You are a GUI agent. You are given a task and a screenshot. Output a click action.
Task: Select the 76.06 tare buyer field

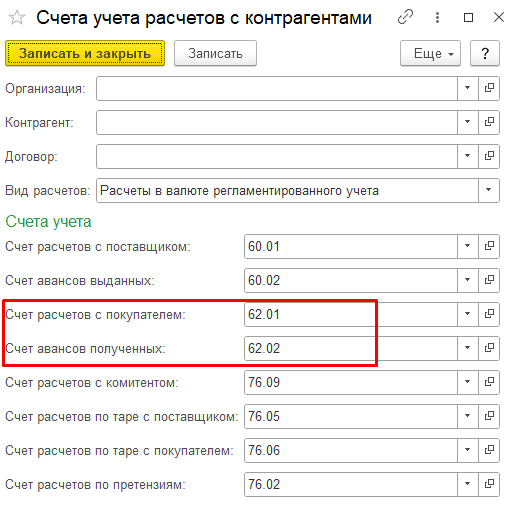(351, 450)
